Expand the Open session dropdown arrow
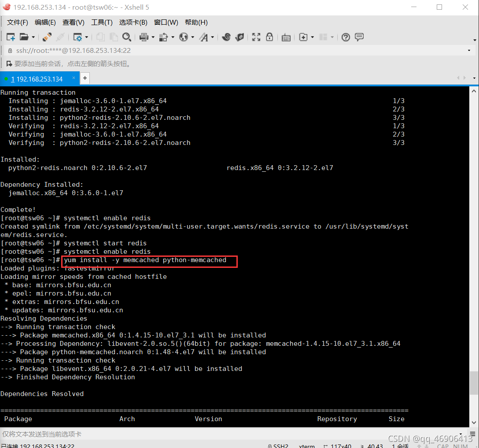 pyautogui.click(x=33, y=37)
